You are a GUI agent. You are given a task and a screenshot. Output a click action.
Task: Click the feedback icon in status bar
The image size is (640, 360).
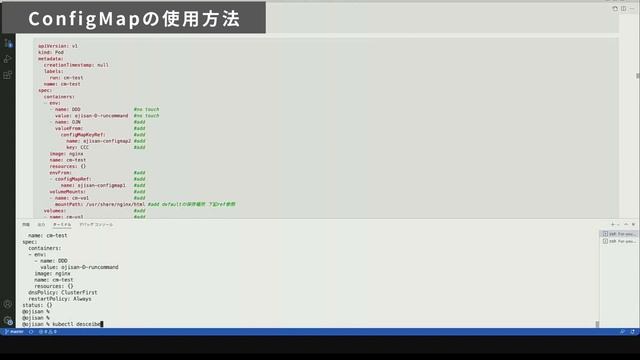(622, 332)
